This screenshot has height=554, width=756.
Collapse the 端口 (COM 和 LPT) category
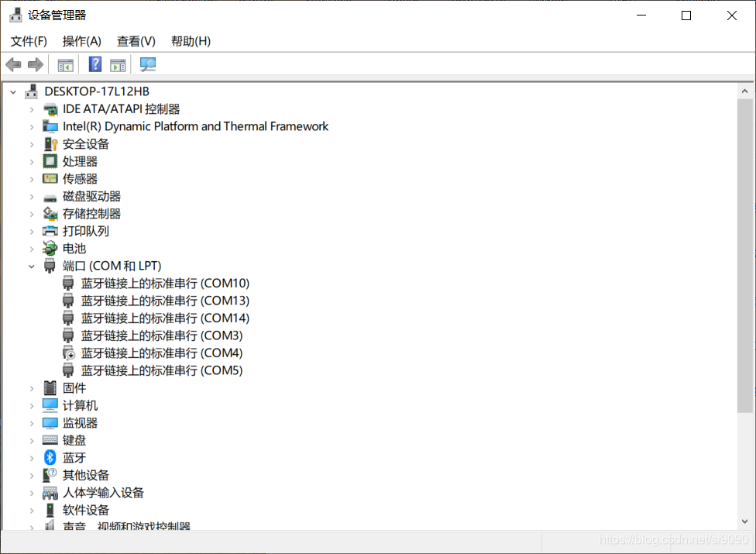click(x=32, y=266)
